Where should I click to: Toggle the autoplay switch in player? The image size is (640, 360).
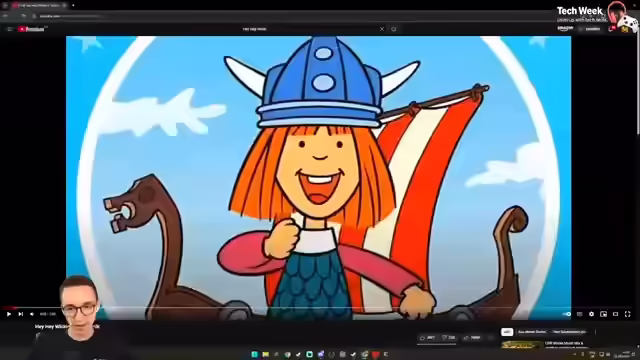point(567,314)
